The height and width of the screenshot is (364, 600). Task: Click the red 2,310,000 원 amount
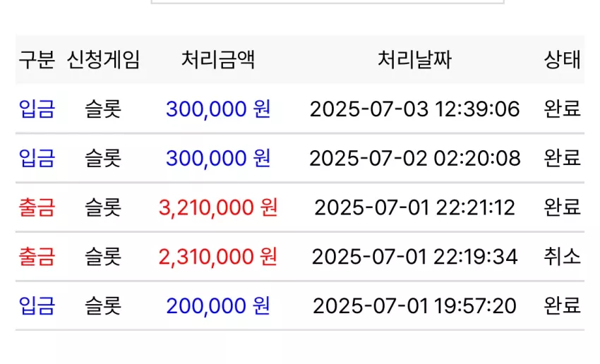point(218,257)
